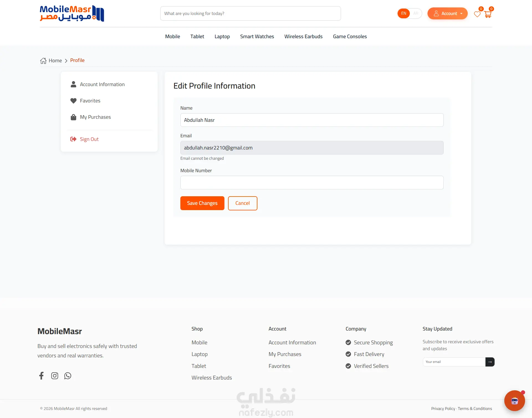Image resolution: width=532 pixels, height=418 pixels.
Task: Open the Game Consoles category
Action: 350,37
